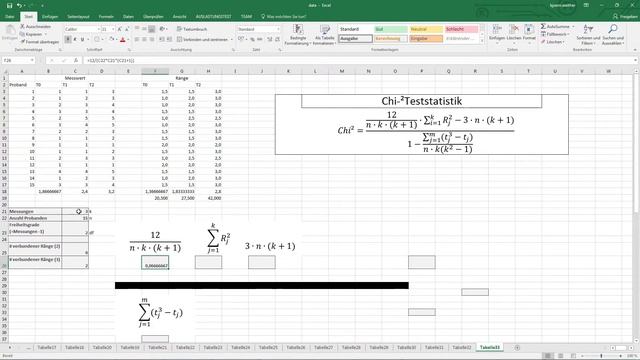Align text to the right

[x=151, y=40]
